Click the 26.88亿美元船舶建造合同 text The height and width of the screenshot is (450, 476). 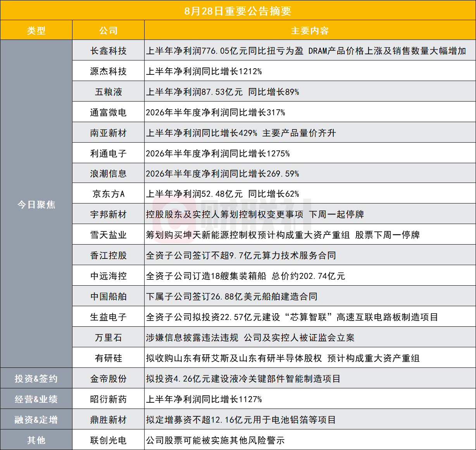[x=232, y=297]
